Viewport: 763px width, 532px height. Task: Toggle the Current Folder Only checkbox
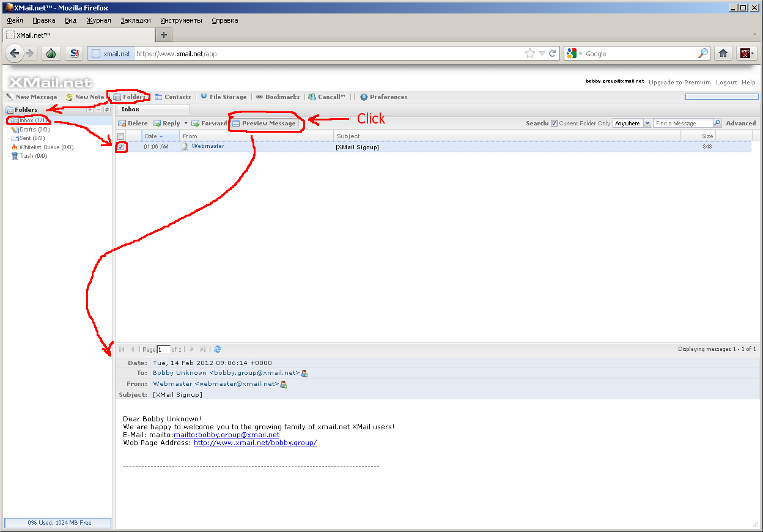click(x=554, y=123)
